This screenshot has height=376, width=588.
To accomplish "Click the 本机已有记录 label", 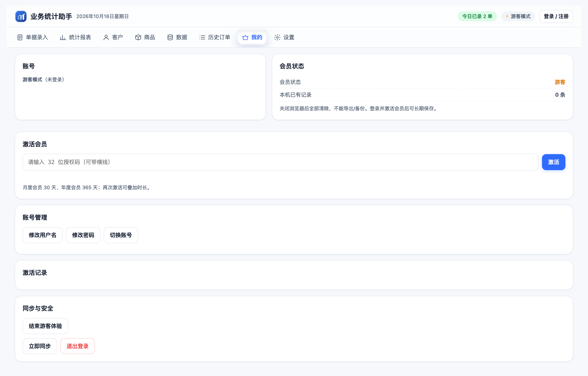I will point(295,95).
